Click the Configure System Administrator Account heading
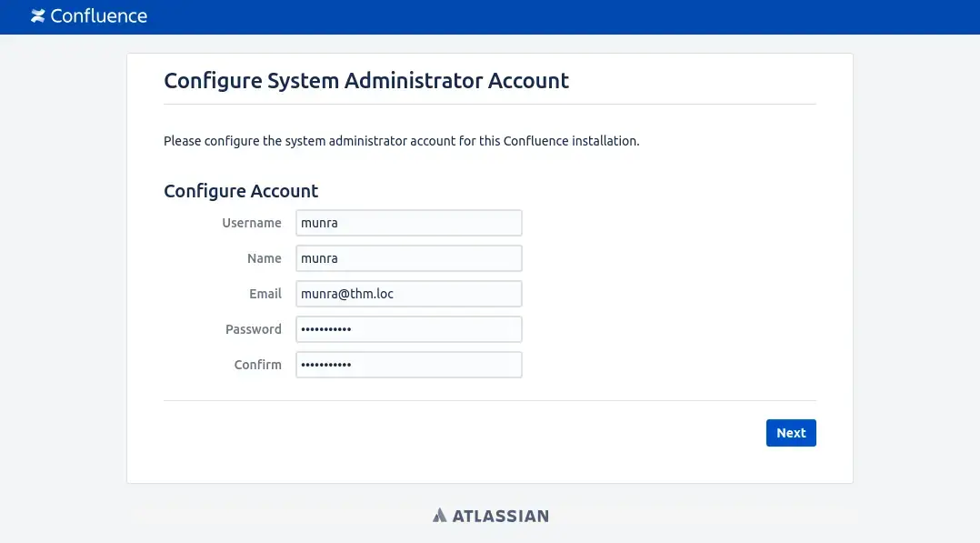This screenshot has height=543, width=980. (366, 81)
